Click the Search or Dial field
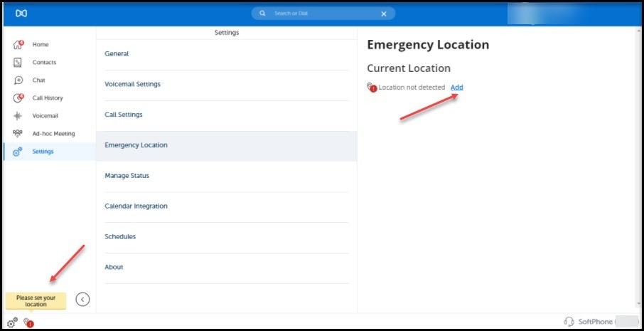Viewport: 644px width, 331px height. pyautogui.click(x=320, y=14)
